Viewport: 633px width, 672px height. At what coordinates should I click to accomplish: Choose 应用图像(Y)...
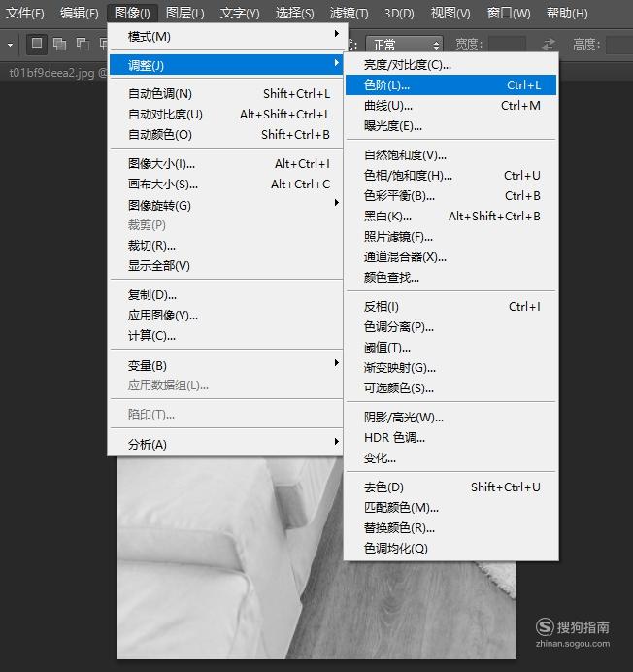(x=225, y=316)
